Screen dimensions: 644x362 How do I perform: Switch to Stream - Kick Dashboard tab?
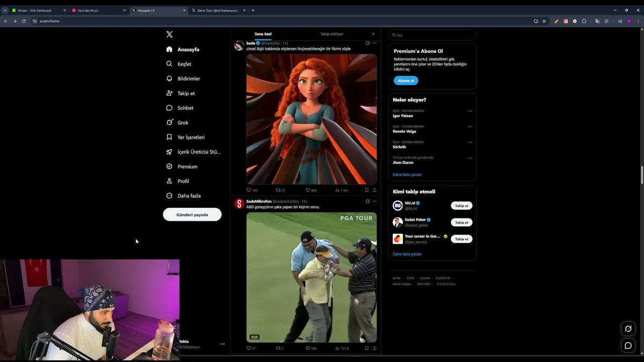point(39,10)
